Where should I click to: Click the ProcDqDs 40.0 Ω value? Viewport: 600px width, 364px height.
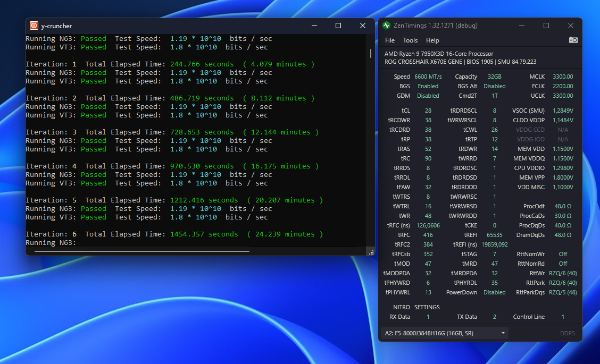coord(563,225)
